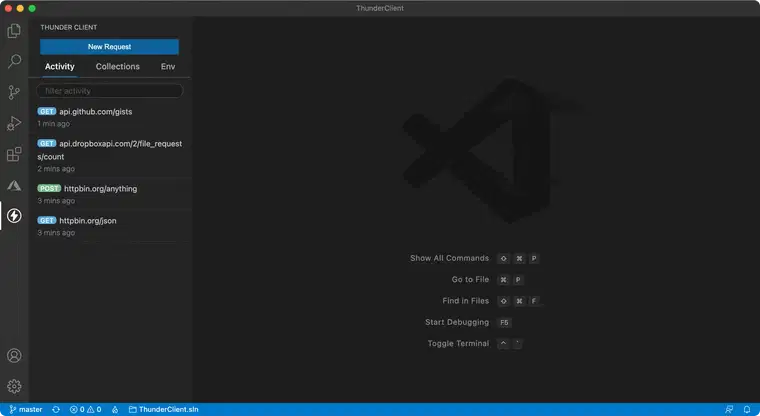The height and width of the screenshot is (416, 760).
Task: Click the flame icon in status bar
Action: point(115,410)
